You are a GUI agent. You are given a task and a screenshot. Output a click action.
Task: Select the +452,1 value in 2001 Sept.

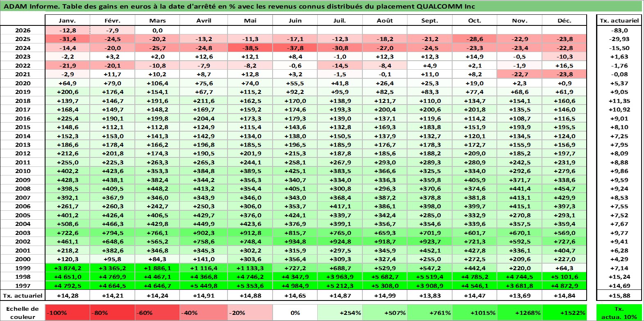(430, 250)
